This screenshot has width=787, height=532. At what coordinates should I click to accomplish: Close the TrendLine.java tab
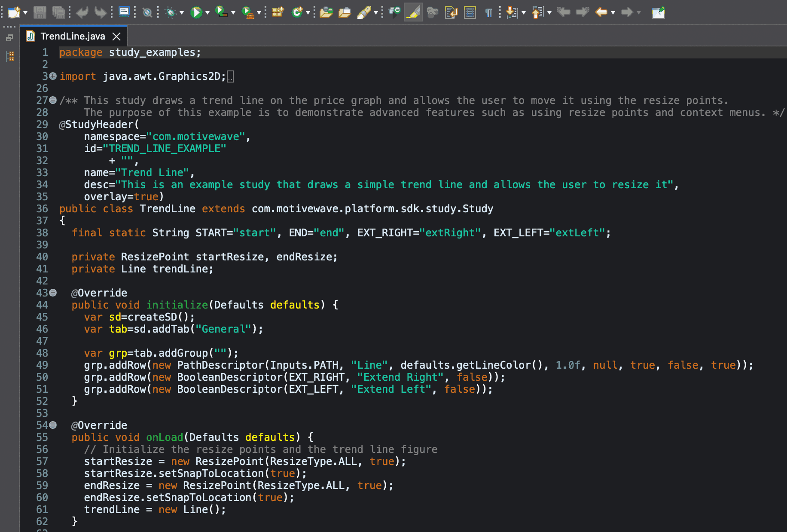(x=116, y=37)
